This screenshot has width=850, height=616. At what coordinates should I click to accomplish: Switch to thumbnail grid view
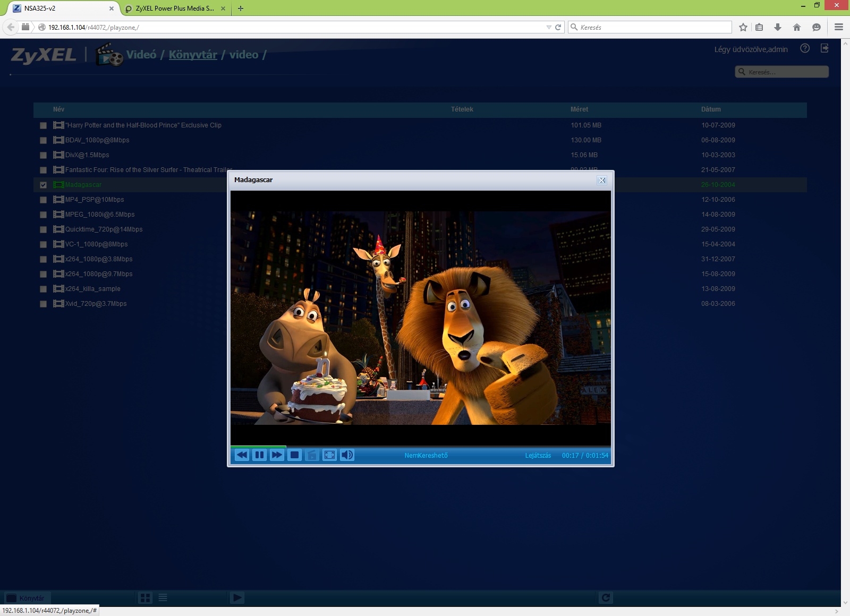tap(145, 598)
